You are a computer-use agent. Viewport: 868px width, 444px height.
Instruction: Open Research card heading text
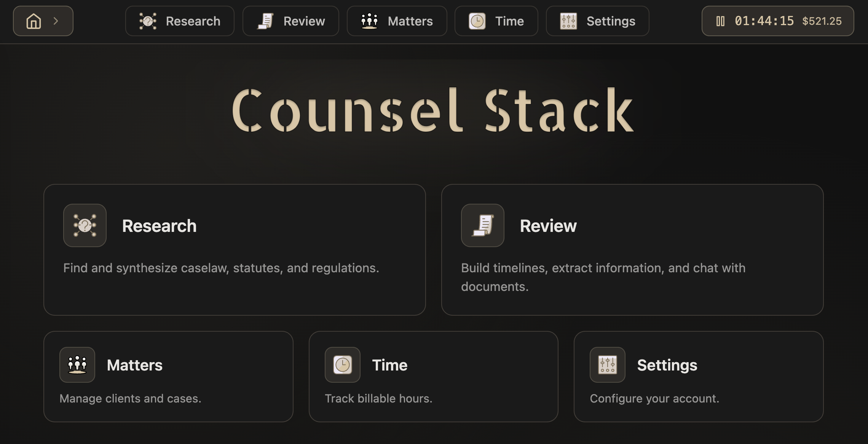point(159,226)
